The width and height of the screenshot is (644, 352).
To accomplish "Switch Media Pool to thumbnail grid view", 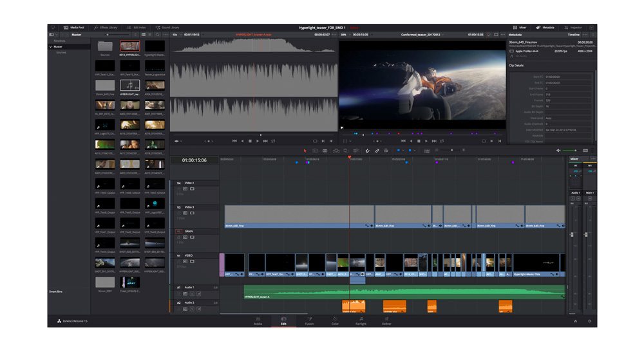I will [143, 35].
